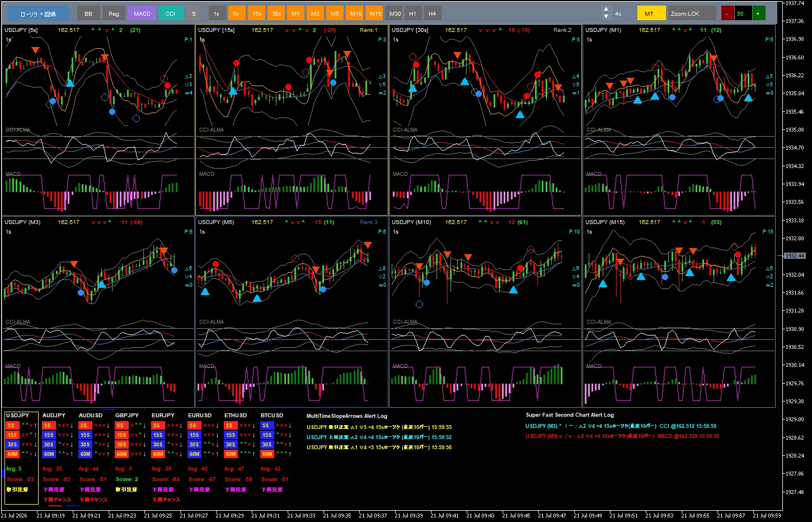
Task: Click the USDJPY (M1) chart title
Action: (x=603, y=30)
